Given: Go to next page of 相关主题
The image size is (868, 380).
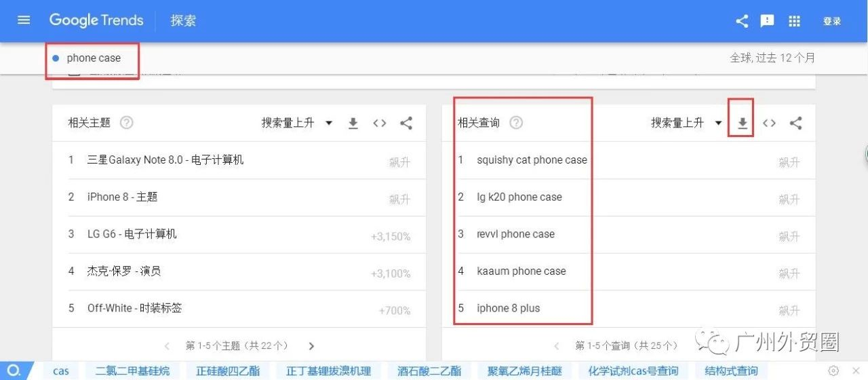Looking at the screenshot, I should point(311,346).
